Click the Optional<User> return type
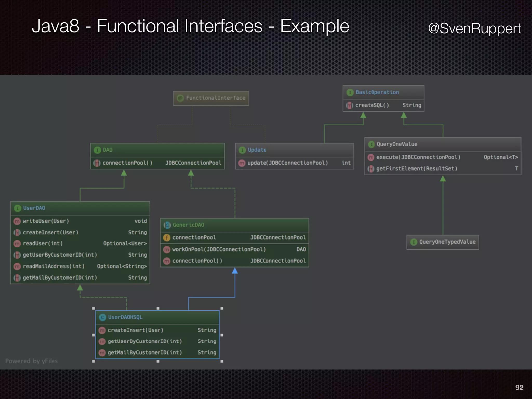Screen dimensions: 532x399 (125, 243)
